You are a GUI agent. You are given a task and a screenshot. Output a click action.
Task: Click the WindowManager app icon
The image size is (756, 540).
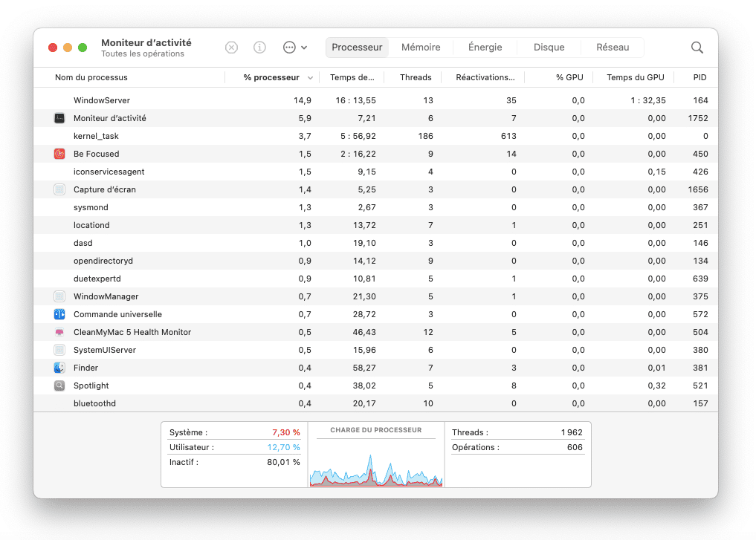point(59,296)
